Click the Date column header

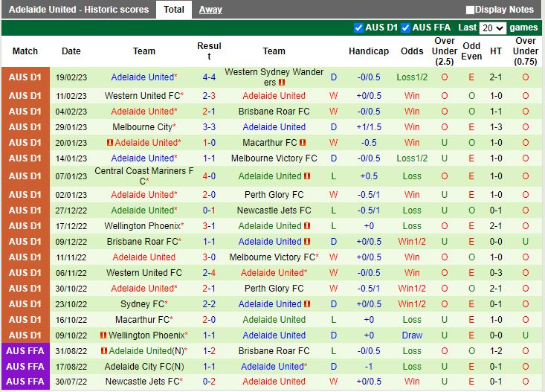click(71, 51)
